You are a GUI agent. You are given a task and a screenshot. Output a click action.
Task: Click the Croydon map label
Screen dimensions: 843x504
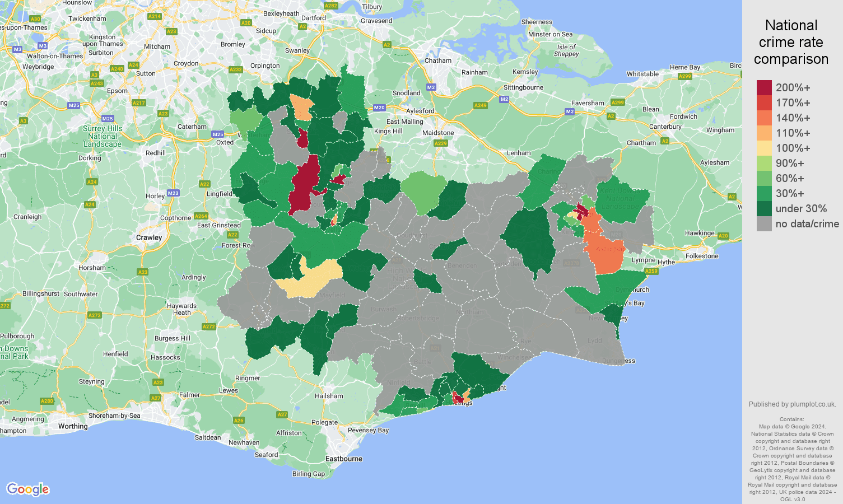pos(186,63)
